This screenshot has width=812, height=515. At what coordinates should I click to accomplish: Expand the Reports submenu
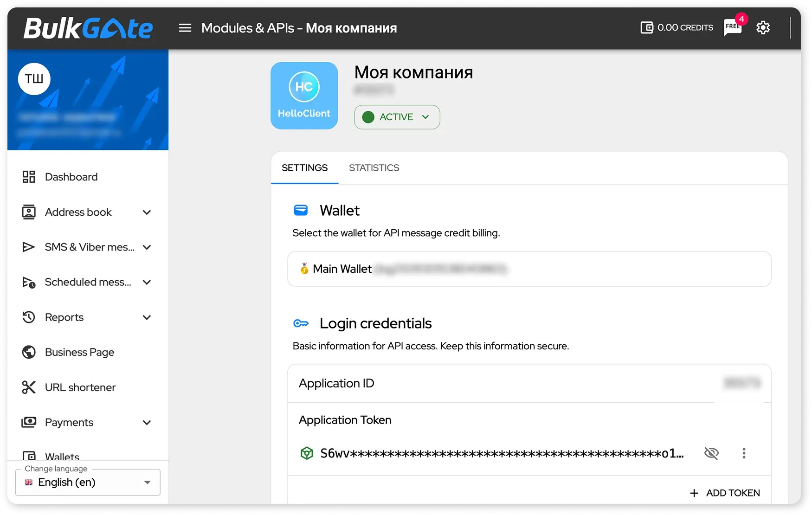(x=147, y=317)
